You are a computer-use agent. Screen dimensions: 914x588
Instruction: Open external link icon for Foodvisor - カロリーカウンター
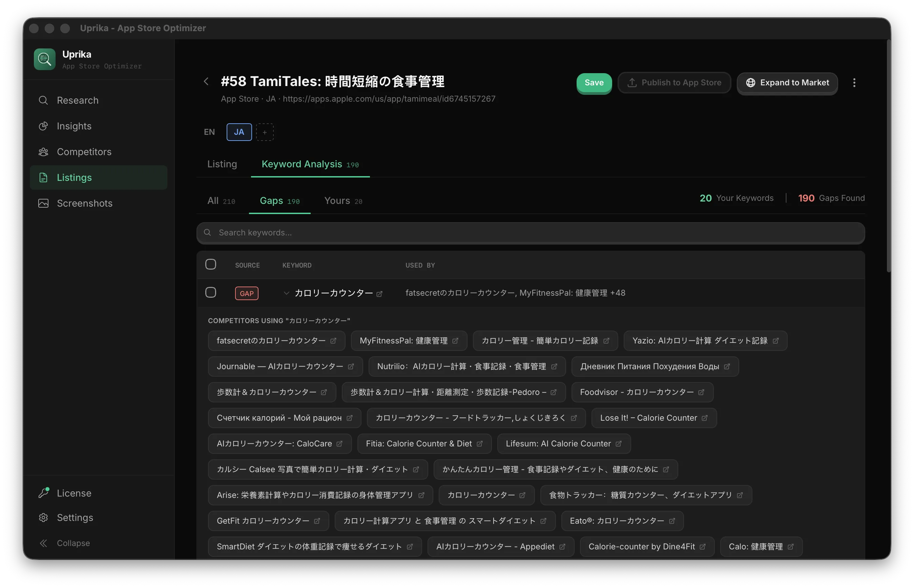(x=701, y=393)
